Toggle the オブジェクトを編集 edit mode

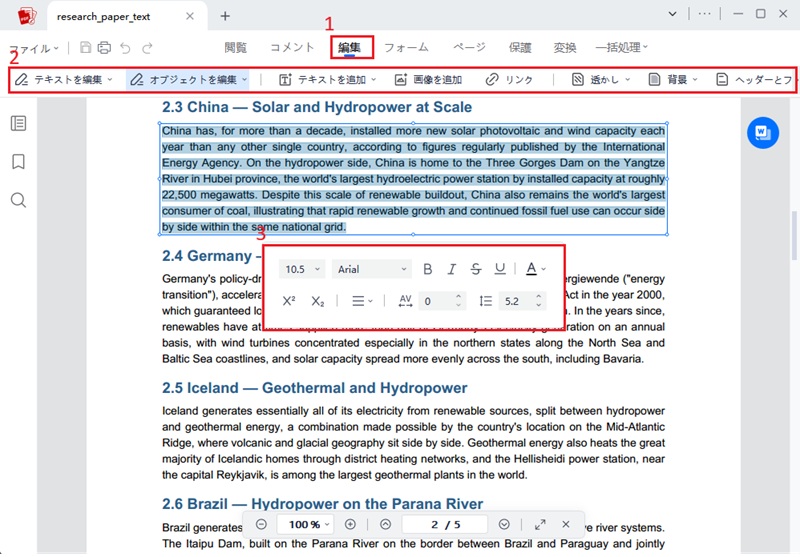[x=188, y=80]
